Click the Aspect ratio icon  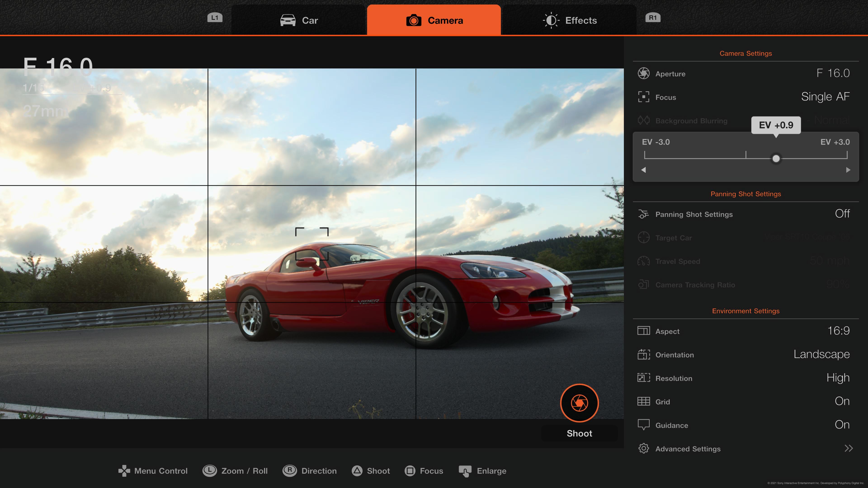pos(644,331)
